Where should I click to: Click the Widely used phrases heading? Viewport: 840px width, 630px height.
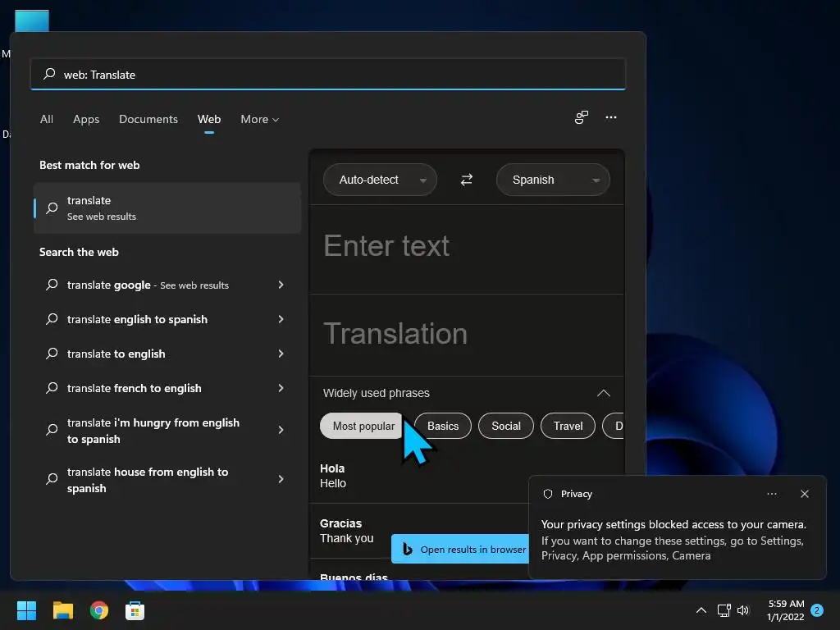coord(376,393)
